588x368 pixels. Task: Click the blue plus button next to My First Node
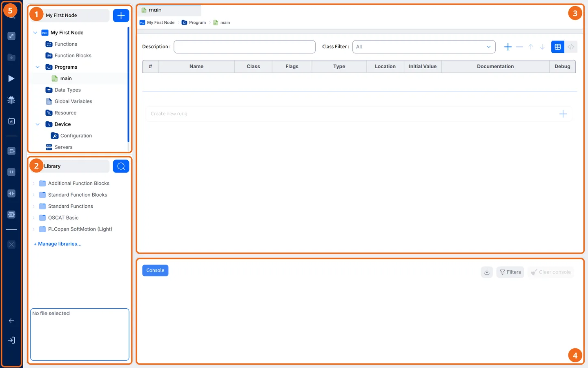121,16
